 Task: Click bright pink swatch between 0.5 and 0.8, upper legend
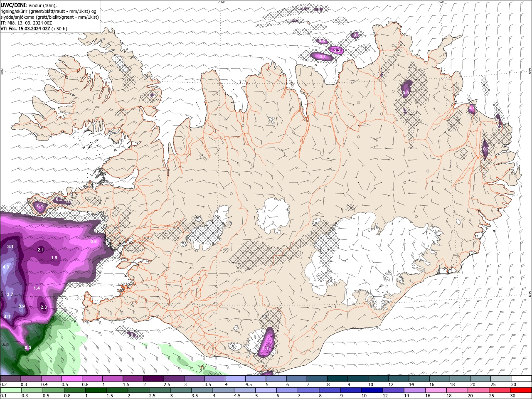71,379
